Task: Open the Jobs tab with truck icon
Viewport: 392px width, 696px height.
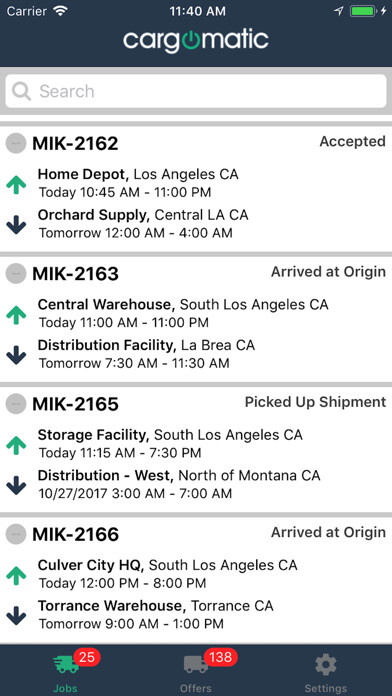Action: pyautogui.click(x=65, y=670)
